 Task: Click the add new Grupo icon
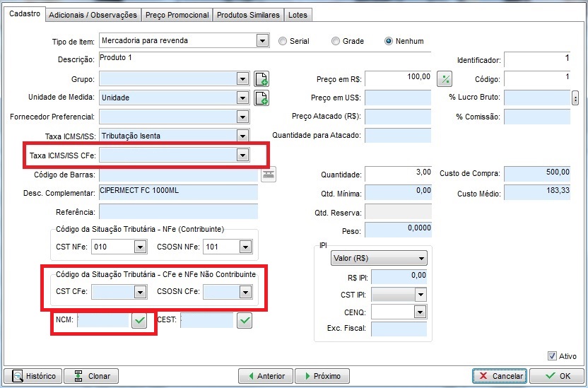[x=261, y=79]
